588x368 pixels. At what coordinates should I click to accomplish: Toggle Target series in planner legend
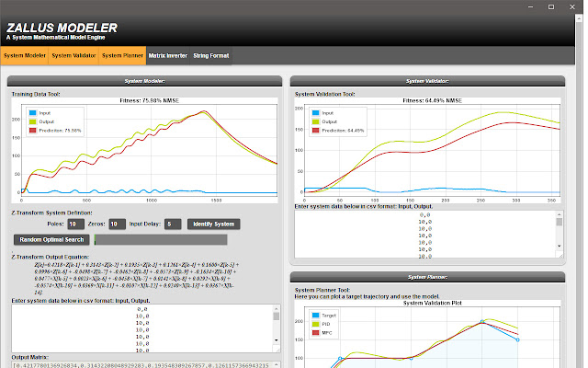(324, 316)
